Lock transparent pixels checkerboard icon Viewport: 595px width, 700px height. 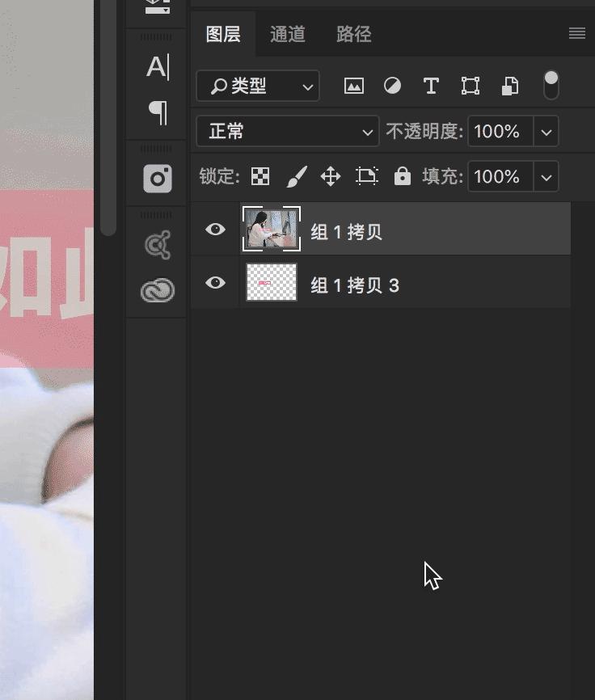click(x=260, y=176)
